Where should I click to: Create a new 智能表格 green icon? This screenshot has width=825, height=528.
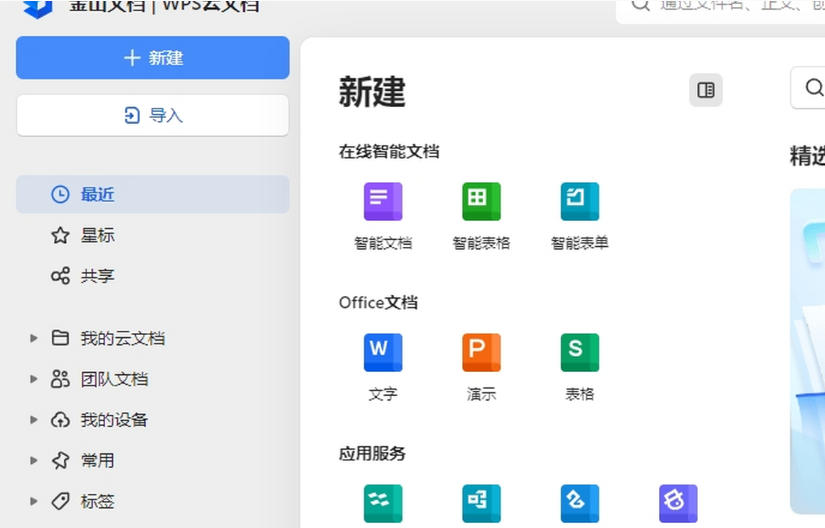[x=481, y=201]
